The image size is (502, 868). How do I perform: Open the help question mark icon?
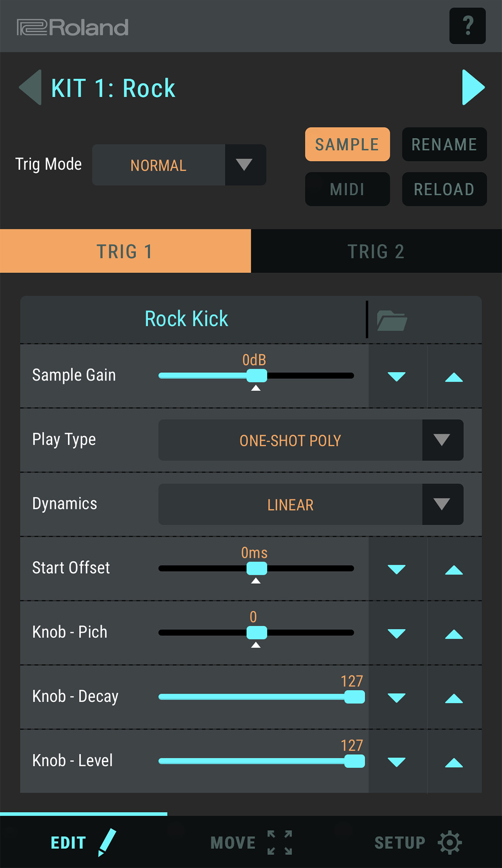467,26
